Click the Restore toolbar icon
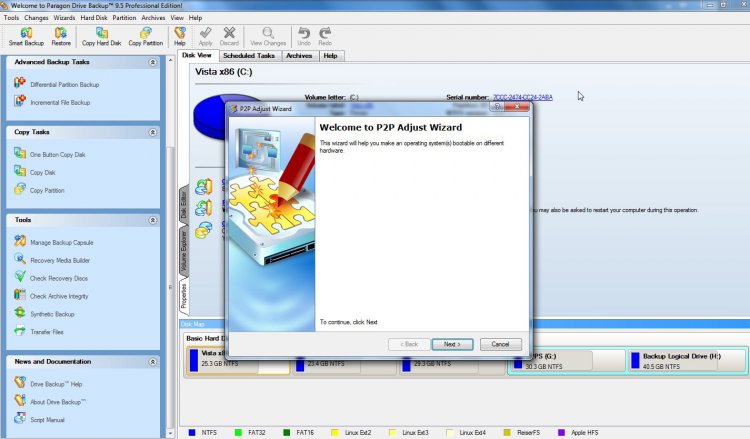This screenshot has width=750, height=439. pos(61,36)
